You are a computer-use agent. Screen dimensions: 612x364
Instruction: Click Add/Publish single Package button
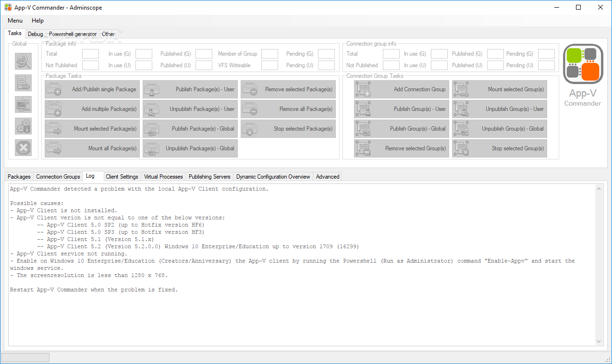point(92,89)
